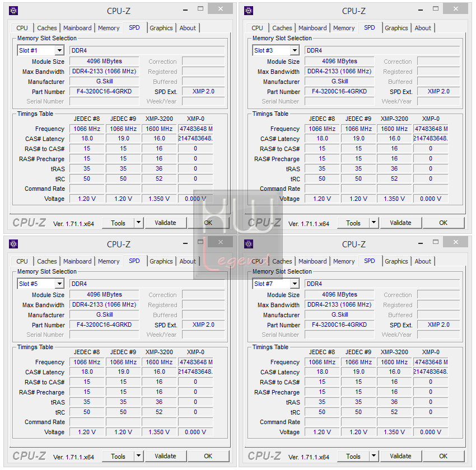Click Validate button in Slot #3 window
This screenshot has height=470, width=476.
(x=401, y=223)
